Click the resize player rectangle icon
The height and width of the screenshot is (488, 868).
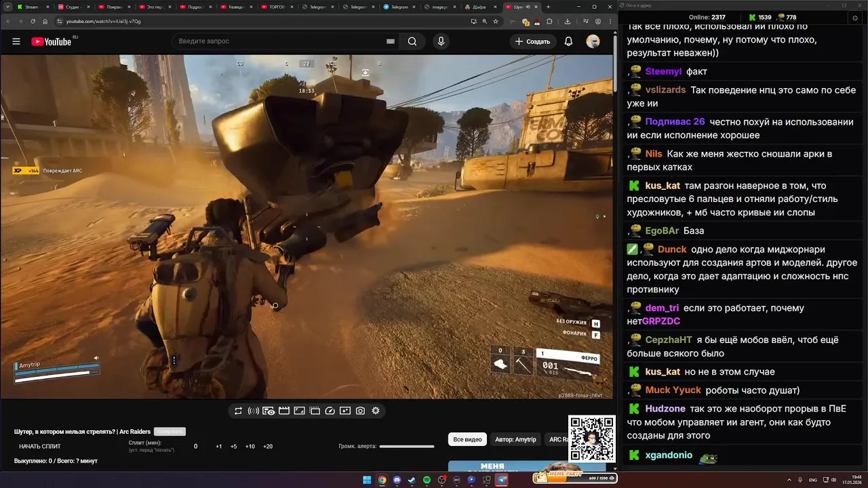[299, 411]
